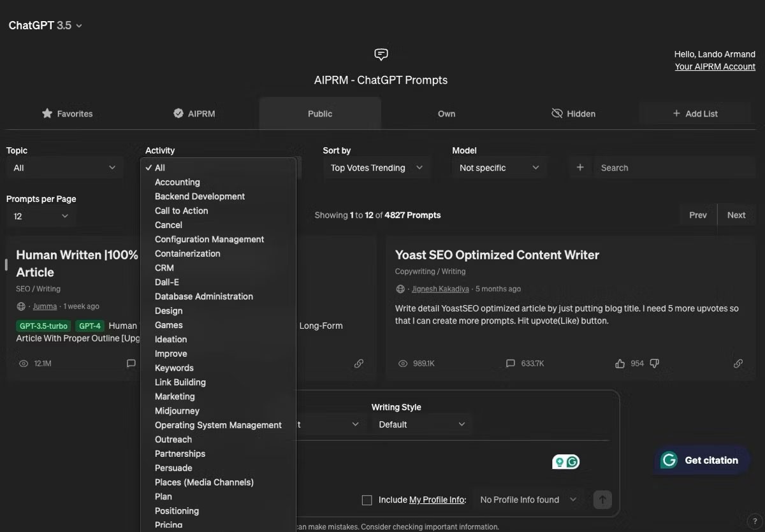This screenshot has width=765, height=532.
Task: Select Midjourney from the Activity list
Action: point(177,411)
